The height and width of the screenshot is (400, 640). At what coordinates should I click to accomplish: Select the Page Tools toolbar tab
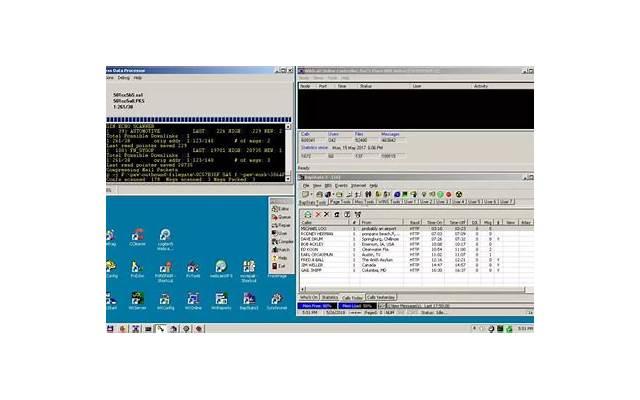337,201
